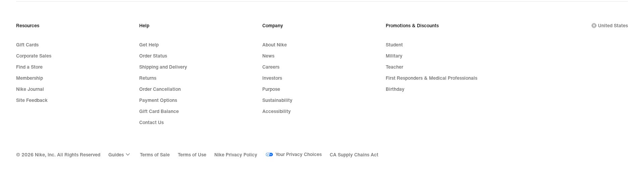The image size is (644, 191).
Task: Click the Returns link
Action: tap(148, 78)
